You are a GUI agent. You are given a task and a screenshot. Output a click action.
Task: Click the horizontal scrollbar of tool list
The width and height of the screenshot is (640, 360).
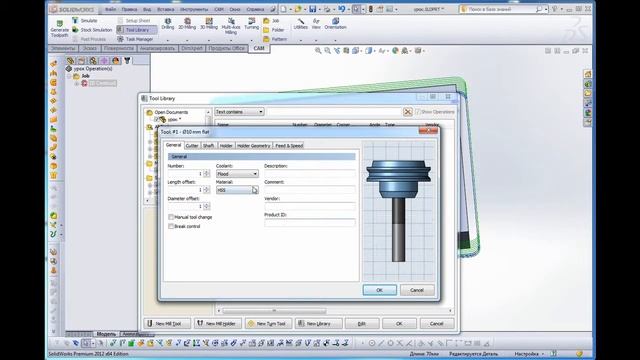pyautogui.click(x=273, y=311)
